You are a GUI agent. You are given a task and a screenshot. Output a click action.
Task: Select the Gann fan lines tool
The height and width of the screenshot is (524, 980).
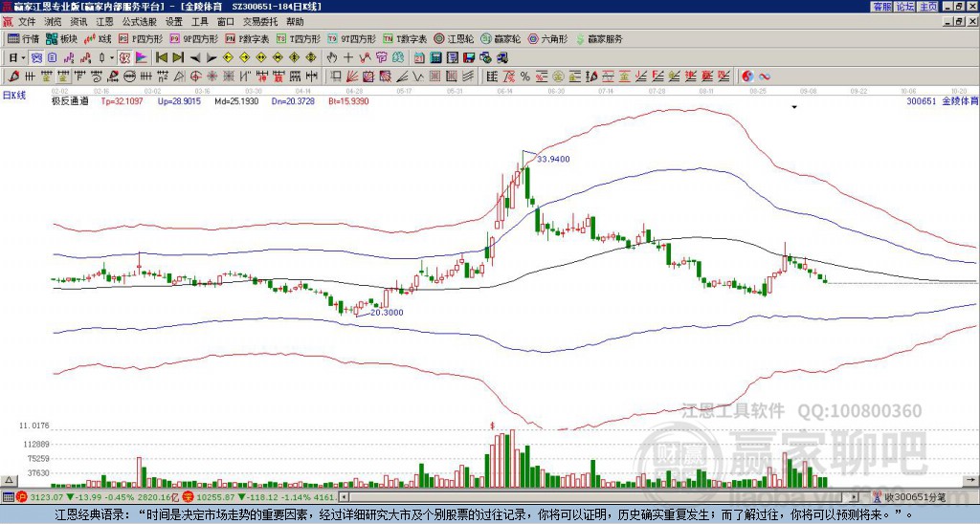tap(352, 76)
